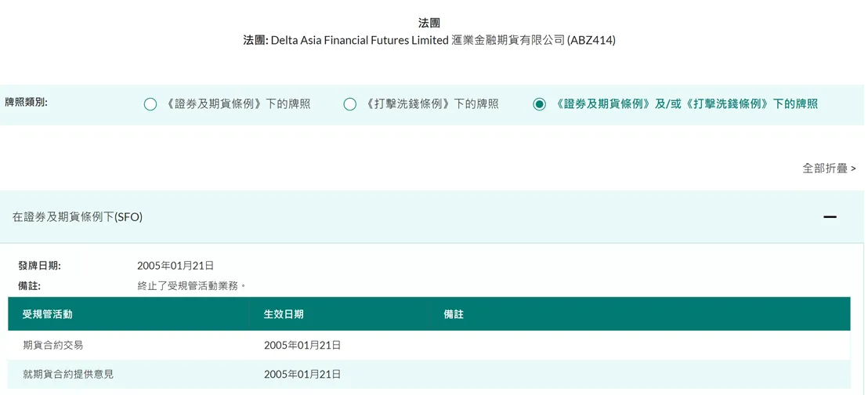This screenshot has width=868, height=395.
Task: Collapse the SFO section with minus icon
Action: (830, 217)
